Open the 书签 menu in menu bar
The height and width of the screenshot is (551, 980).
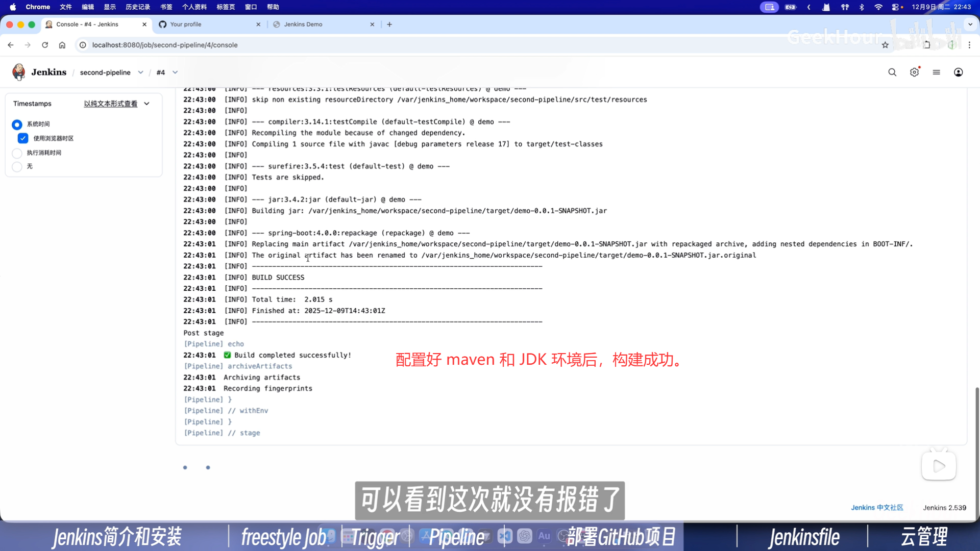coord(166,7)
